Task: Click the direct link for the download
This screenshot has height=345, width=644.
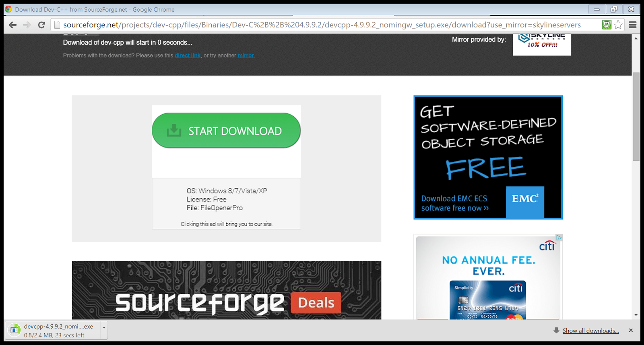Action: point(188,55)
